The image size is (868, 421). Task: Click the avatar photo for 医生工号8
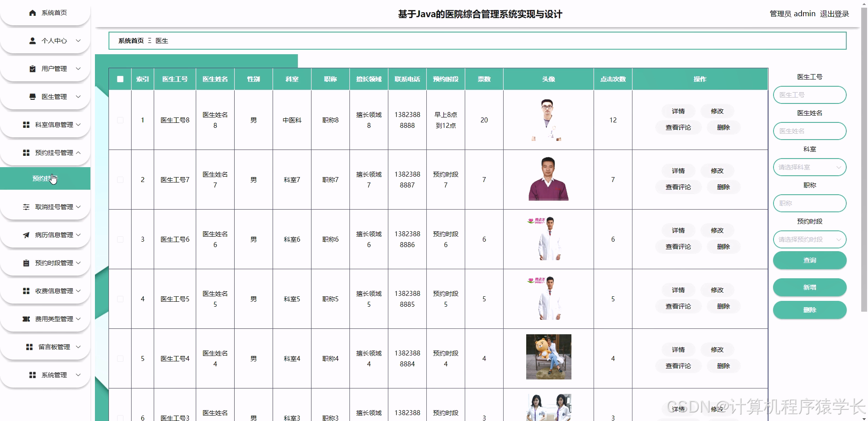click(x=548, y=120)
